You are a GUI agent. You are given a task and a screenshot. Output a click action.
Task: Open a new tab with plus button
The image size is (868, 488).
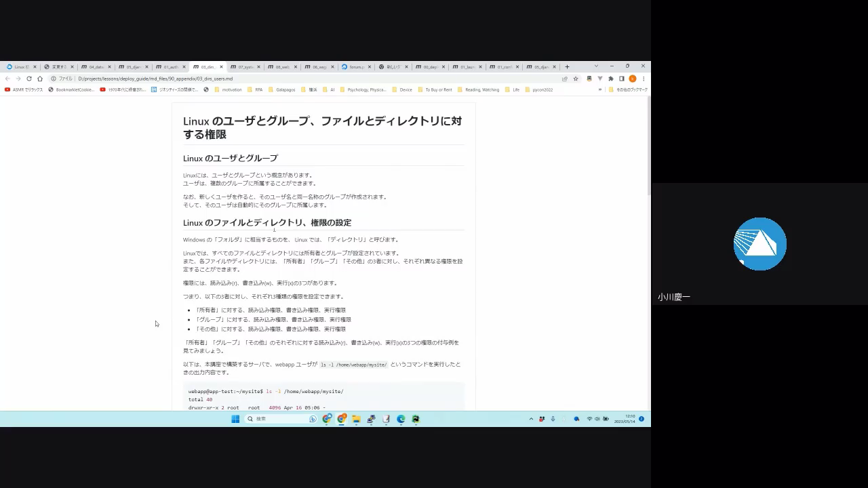click(x=567, y=67)
